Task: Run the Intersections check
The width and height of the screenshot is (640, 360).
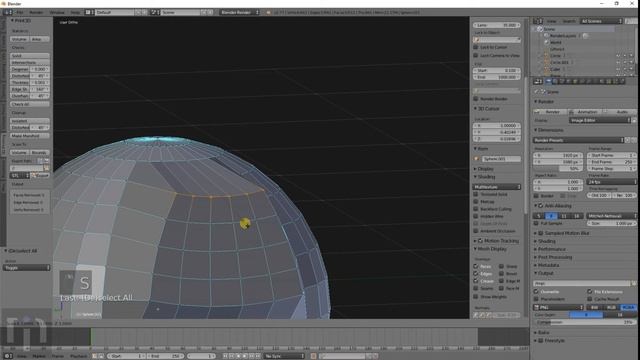Action: coord(29,62)
